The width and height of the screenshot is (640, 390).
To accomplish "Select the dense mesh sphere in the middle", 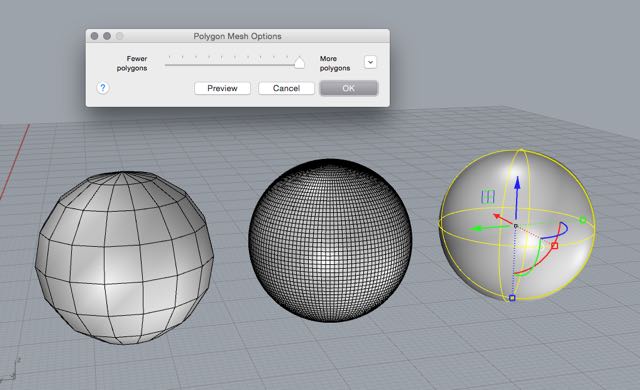I will coord(330,240).
